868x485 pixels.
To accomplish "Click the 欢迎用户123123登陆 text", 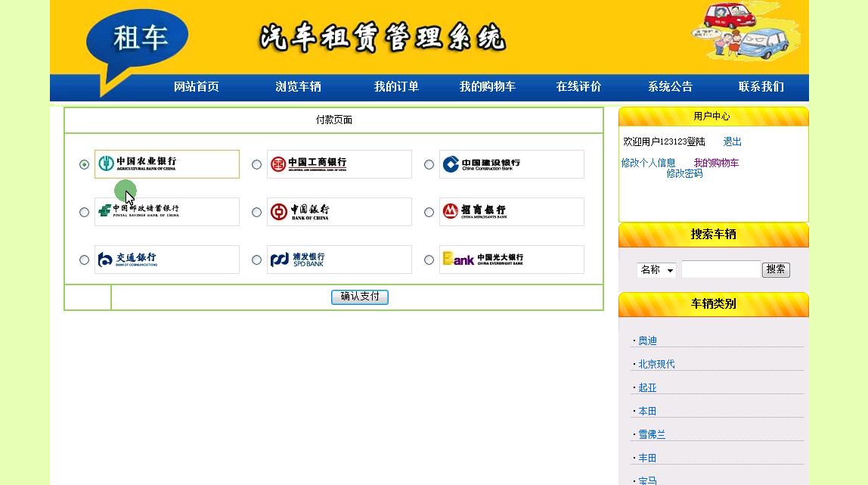I will [665, 141].
